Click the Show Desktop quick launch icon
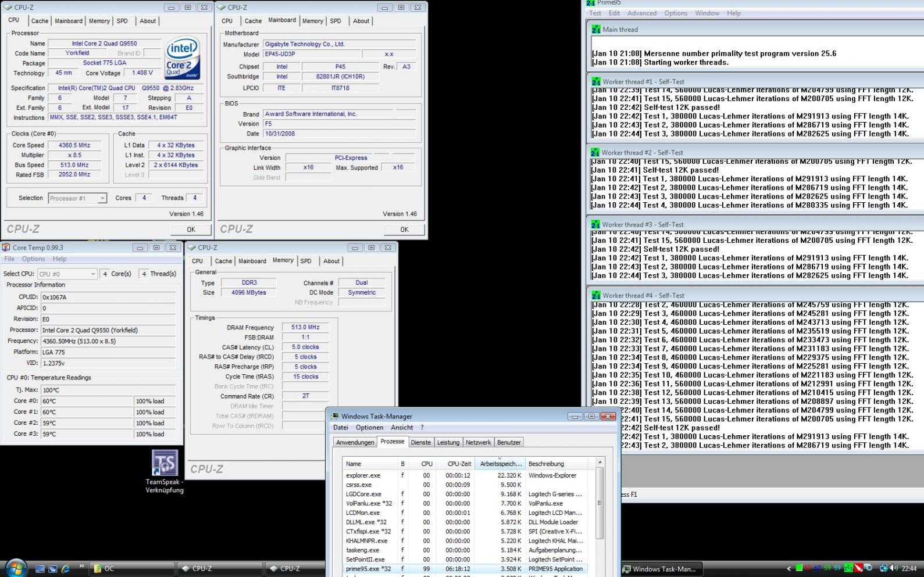This screenshot has height=577, width=924. point(40,569)
